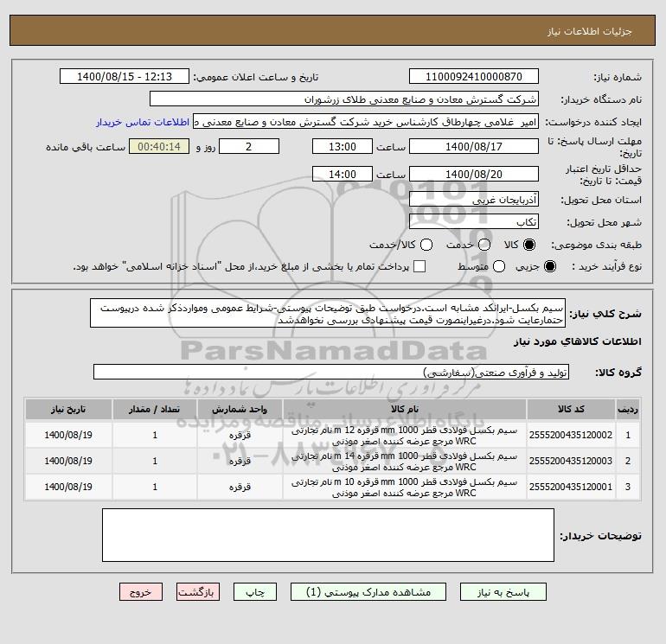Click quantity 1 in row 3
The height and width of the screenshot is (644, 666).
155,487
